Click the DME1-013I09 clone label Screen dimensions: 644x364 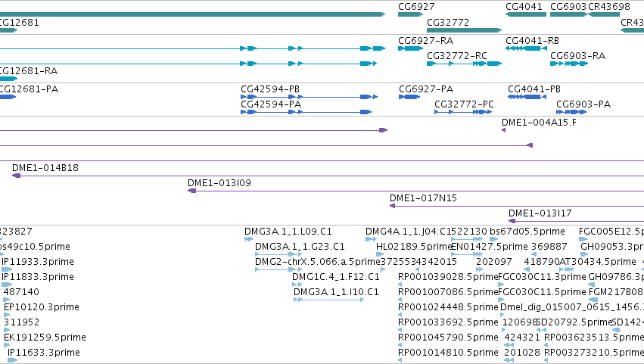tap(219, 183)
